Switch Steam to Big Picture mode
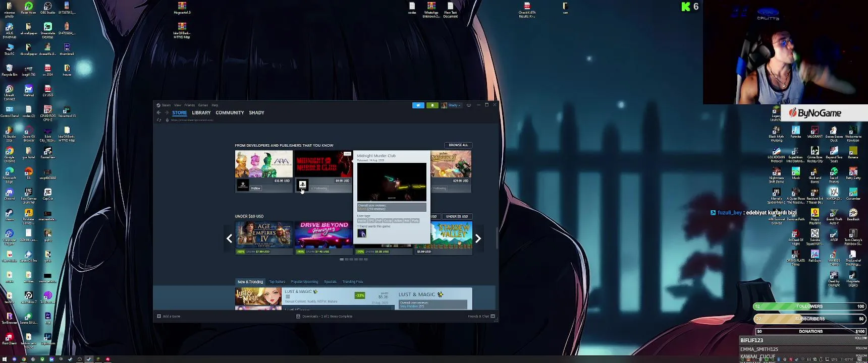868x363 pixels. pyautogui.click(x=469, y=105)
